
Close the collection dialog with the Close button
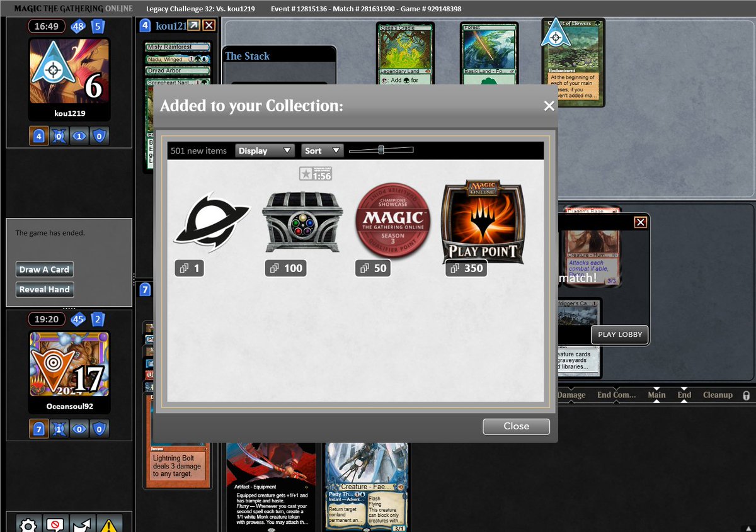tap(516, 426)
